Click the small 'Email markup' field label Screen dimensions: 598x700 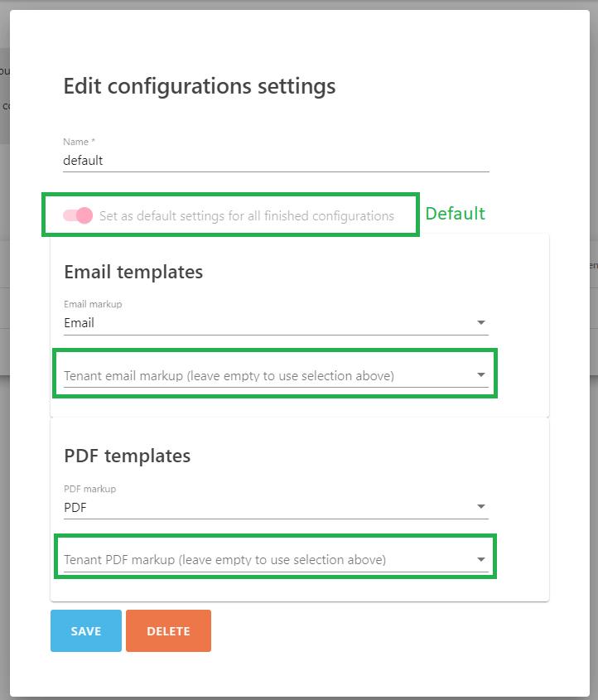[x=93, y=305]
